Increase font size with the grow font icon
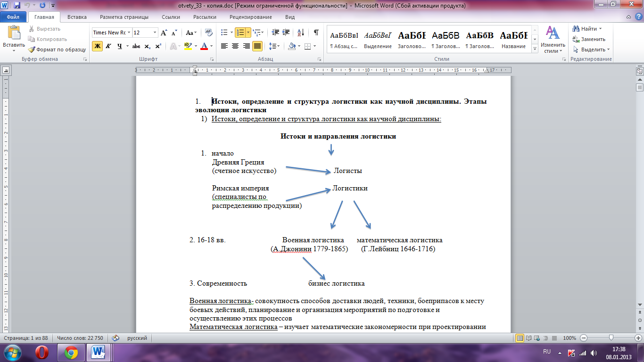This screenshot has height=362, width=644. (x=164, y=33)
